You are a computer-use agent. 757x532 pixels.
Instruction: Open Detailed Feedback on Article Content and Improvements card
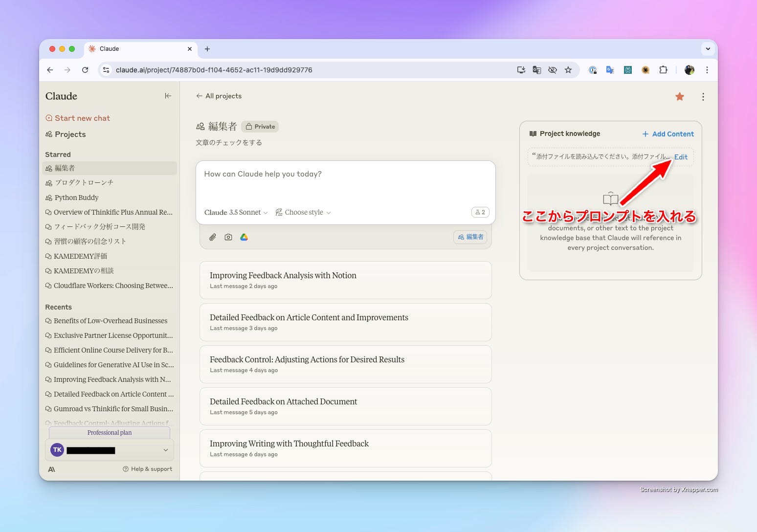click(345, 322)
